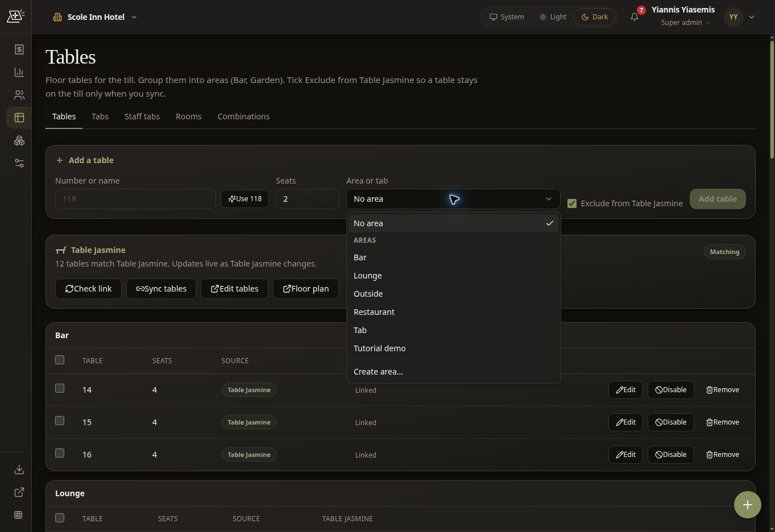The height and width of the screenshot is (532, 775).
Task: Click the Check link button
Action: (x=88, y=289)
